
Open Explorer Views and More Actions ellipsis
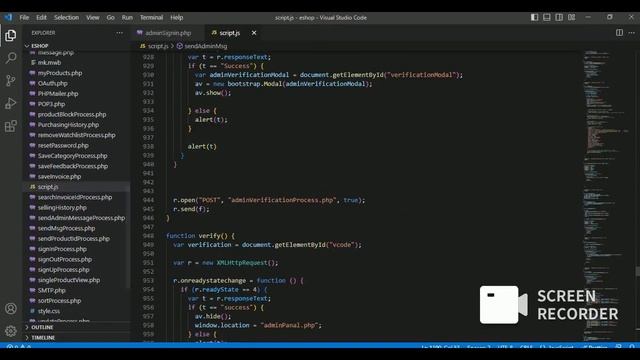pyautogui.click(x=119, y=33)
